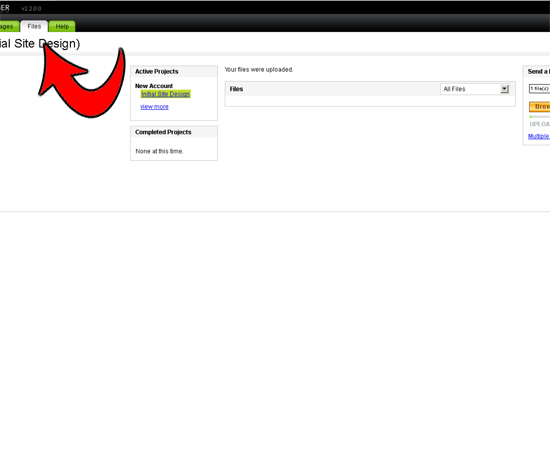Open the Initial Site Design project link
This screenshot has height=450, width=550.
pyautogui.click(x=166, y=94)
